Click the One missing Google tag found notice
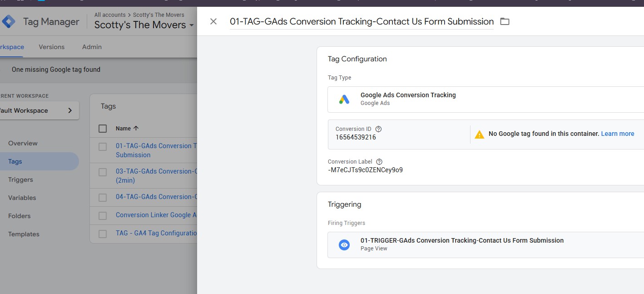Viewport: 644px width, 294px height. (56, 70)
